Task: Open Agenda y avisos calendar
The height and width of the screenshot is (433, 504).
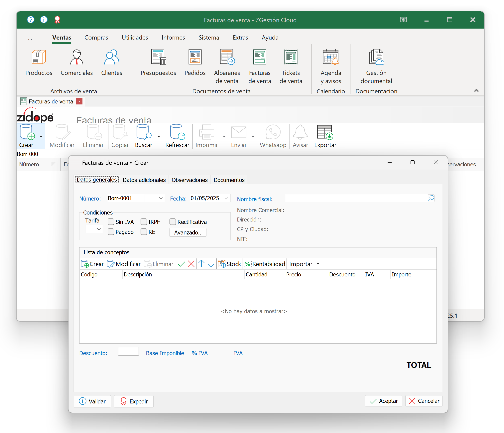Action: pos(331,67)
